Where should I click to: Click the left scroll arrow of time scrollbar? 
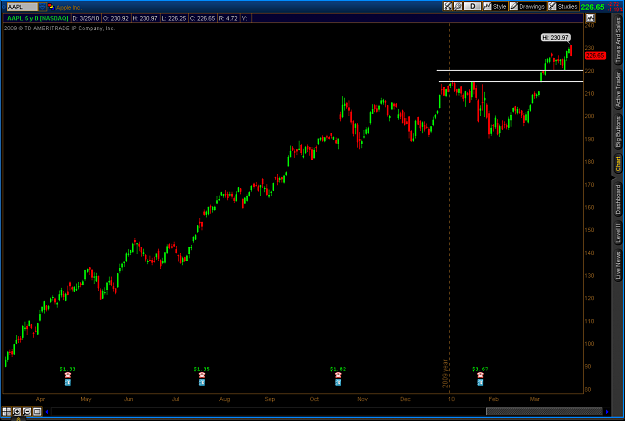click(x=47, y=412)
